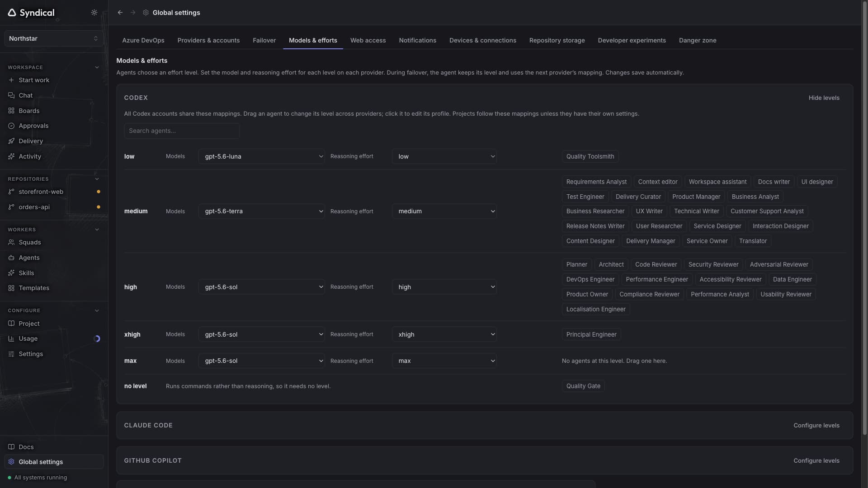Click the forward arrow in header
Viewport: 868px width, 488px height.
[133, 13]
